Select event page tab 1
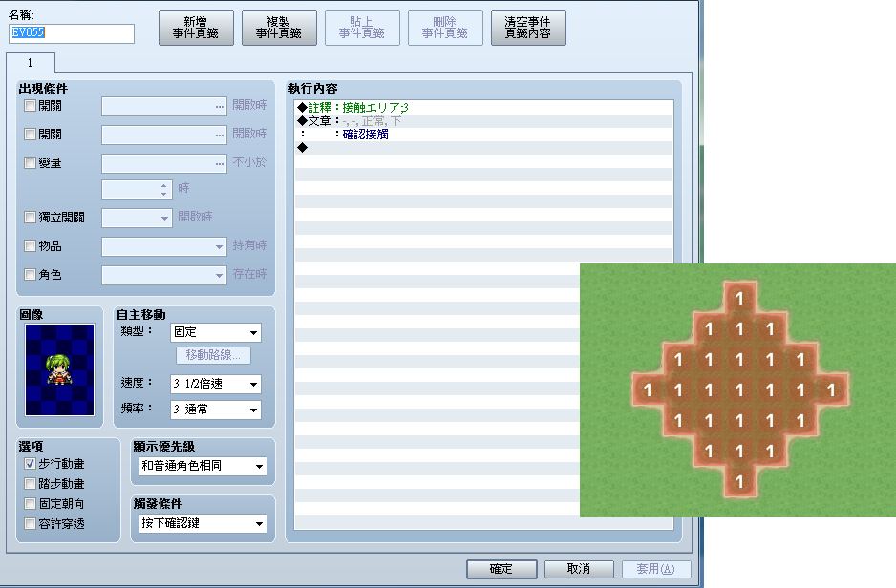 point(31,63)
